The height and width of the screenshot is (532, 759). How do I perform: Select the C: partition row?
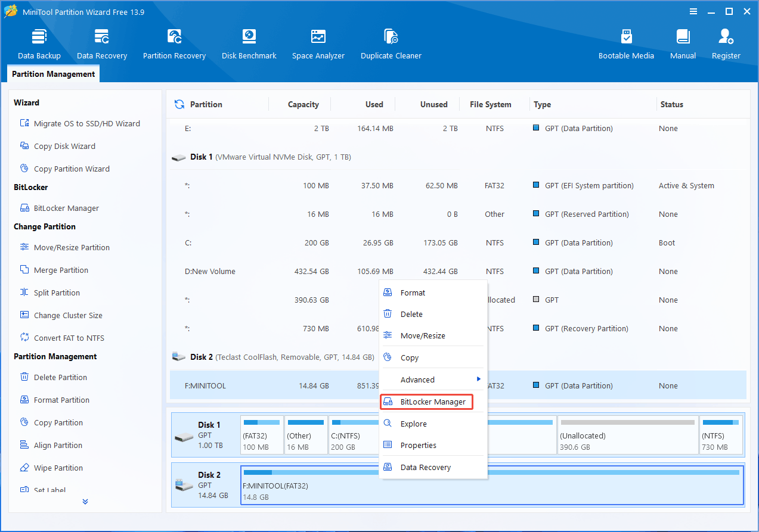[x=458, y=242]
